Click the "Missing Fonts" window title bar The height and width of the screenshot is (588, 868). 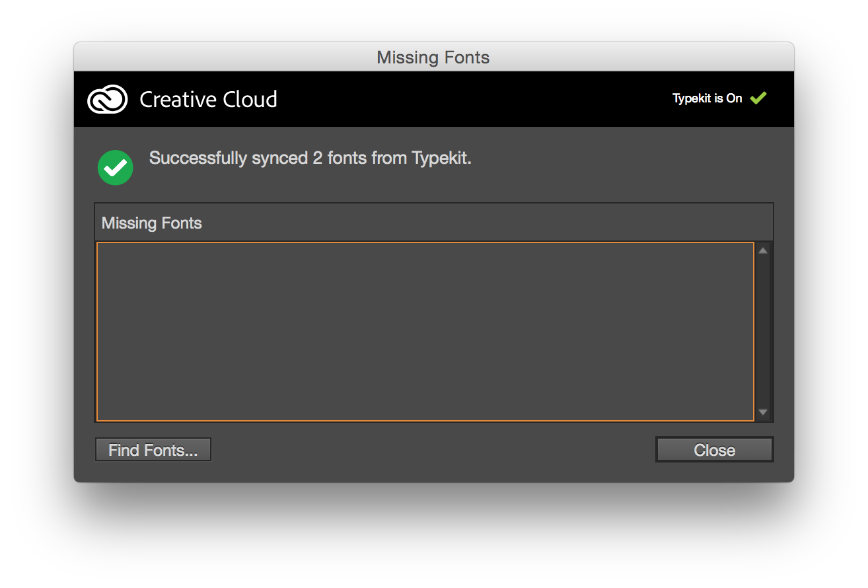[433, 57]
